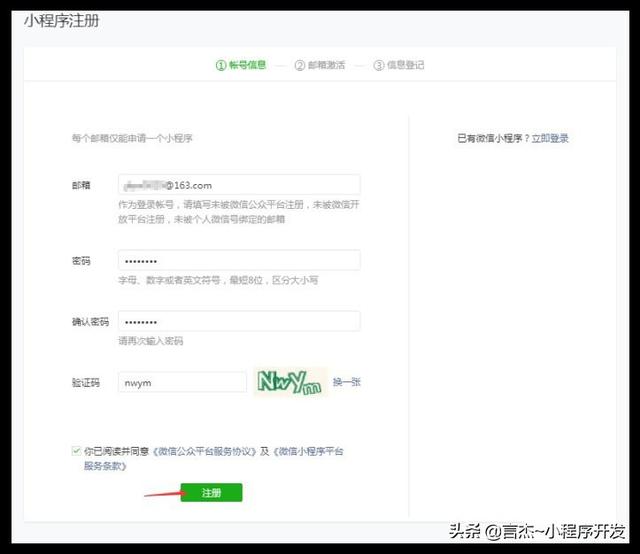Open the 立即登录 login link
640x554 pixels.
pos(550,138)
